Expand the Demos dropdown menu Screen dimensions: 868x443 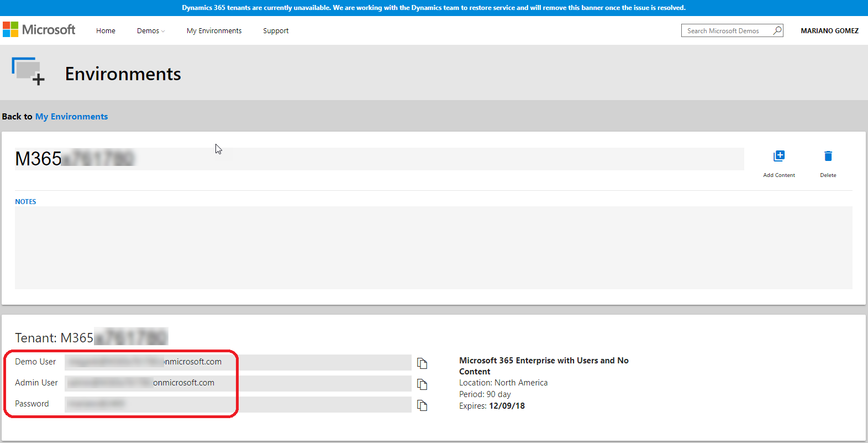151,31
